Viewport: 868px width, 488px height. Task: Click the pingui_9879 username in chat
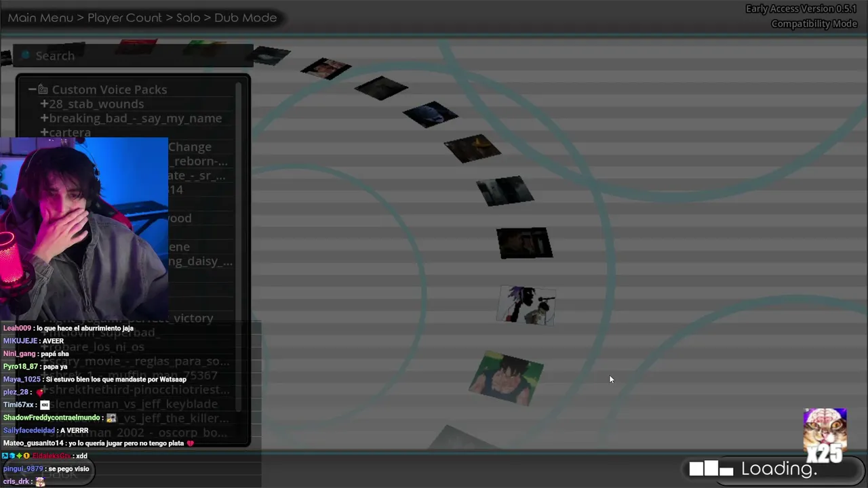(x=23, y=469)
